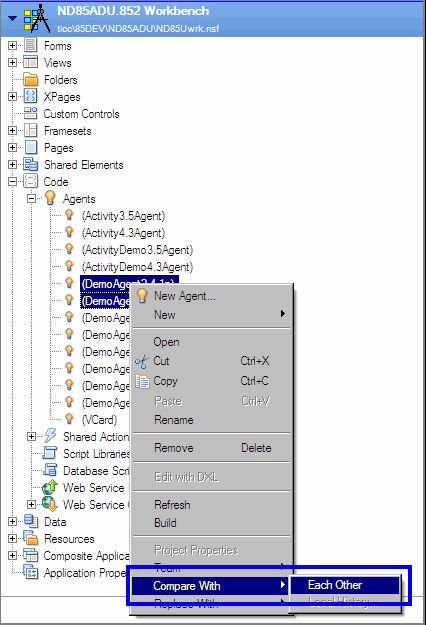The height and width of the screenshot is (625, 426).
Task: Click the Pages icon
Action: tap(31, 147)
